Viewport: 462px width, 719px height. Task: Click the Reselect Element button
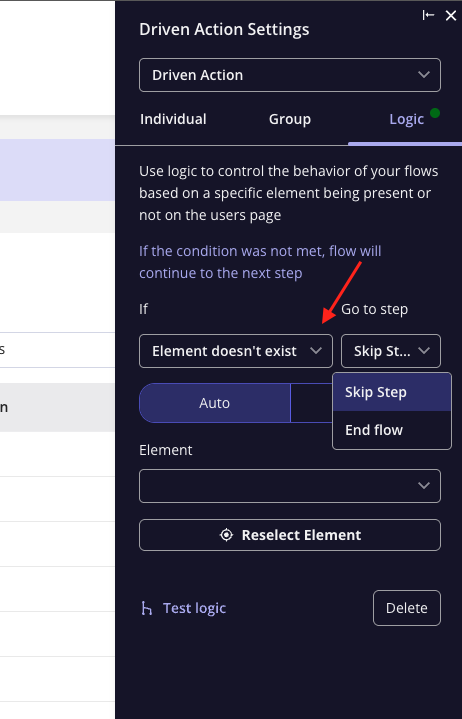pyautogui.click(x=290, y=535)
